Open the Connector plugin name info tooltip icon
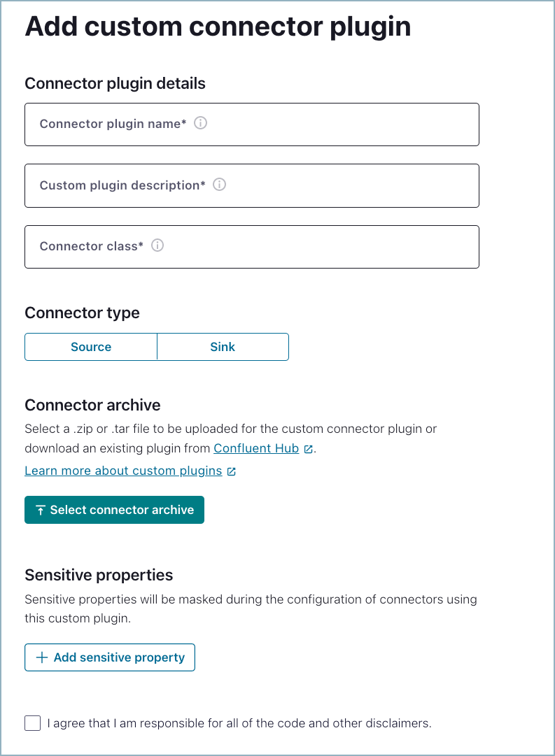Screen dimensions: 555x756 tap(200, 123)
